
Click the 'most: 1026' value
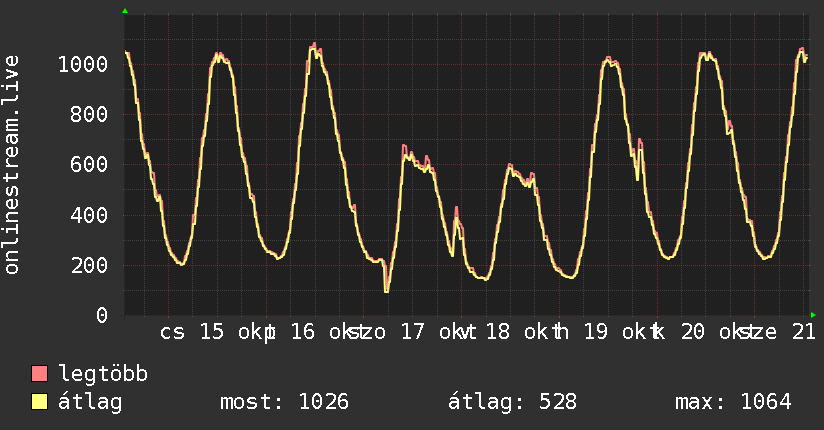[x=284, y=402]
